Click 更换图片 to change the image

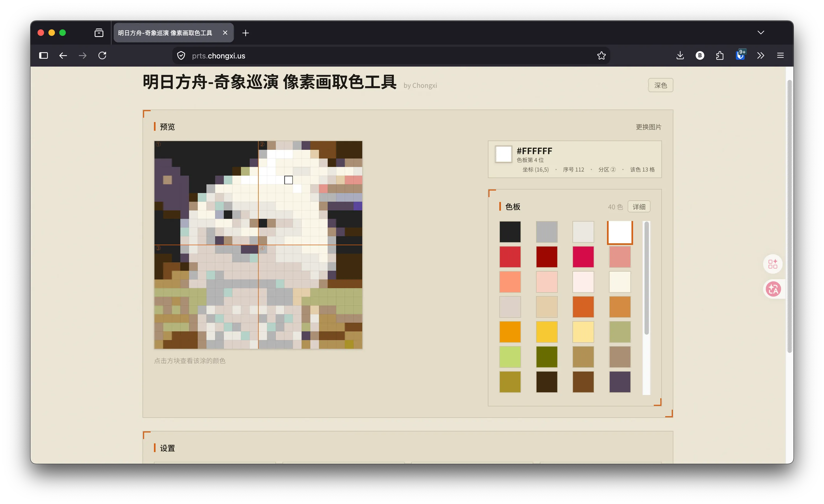click(x=648, y=127)
